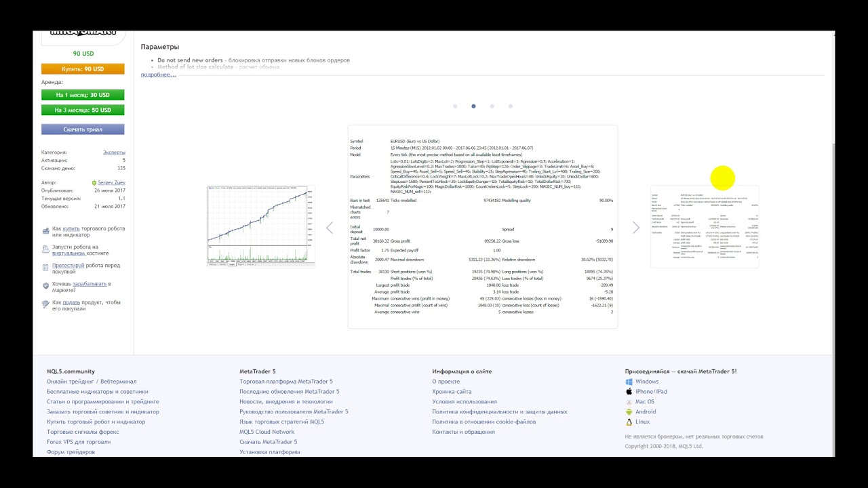
Task: Open Руководство пользователя MetaTrader 5
Action: coord(294,411)
